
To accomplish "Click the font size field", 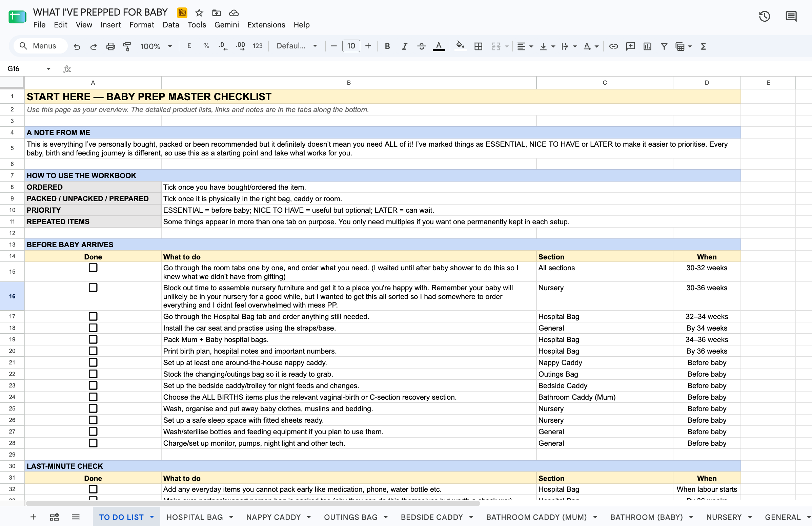I will 351,46.
